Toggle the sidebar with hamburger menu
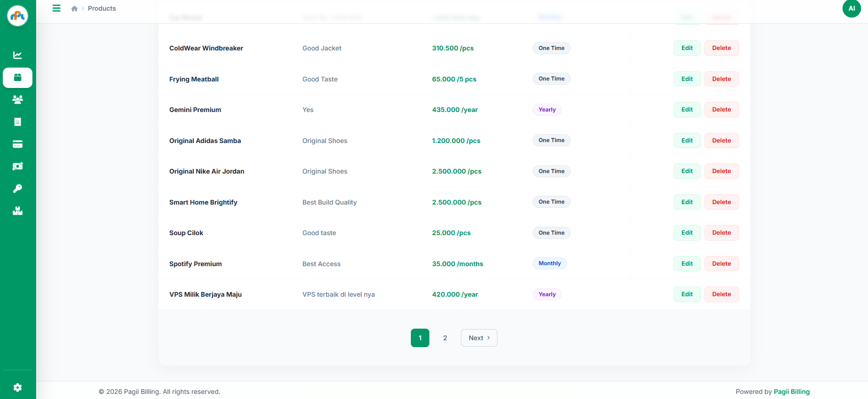The image size is (868, 399). tap(57, 8)
